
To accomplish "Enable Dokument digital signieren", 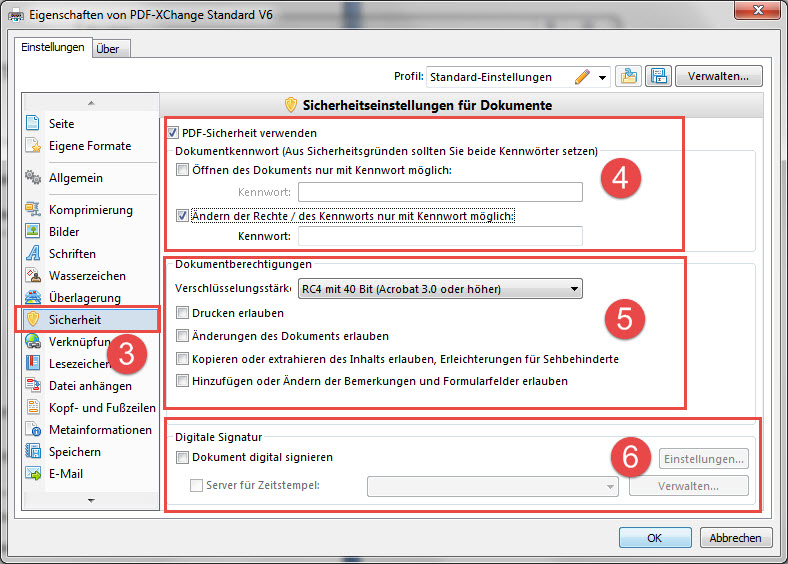I will point(182,457).
